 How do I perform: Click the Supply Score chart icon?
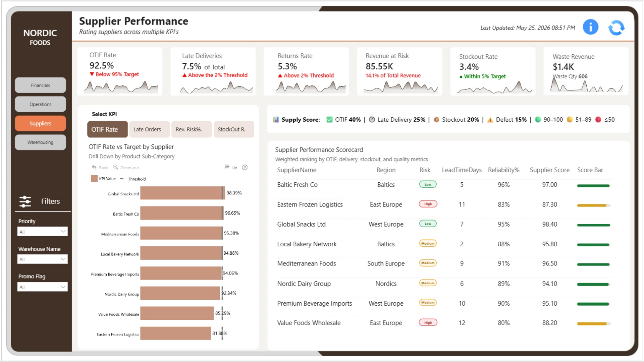276,120
